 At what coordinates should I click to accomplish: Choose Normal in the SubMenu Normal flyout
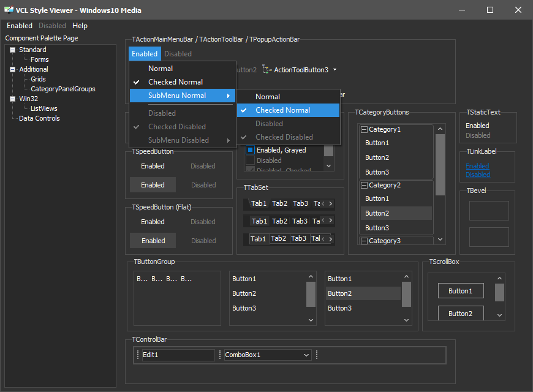coord(289,97)
